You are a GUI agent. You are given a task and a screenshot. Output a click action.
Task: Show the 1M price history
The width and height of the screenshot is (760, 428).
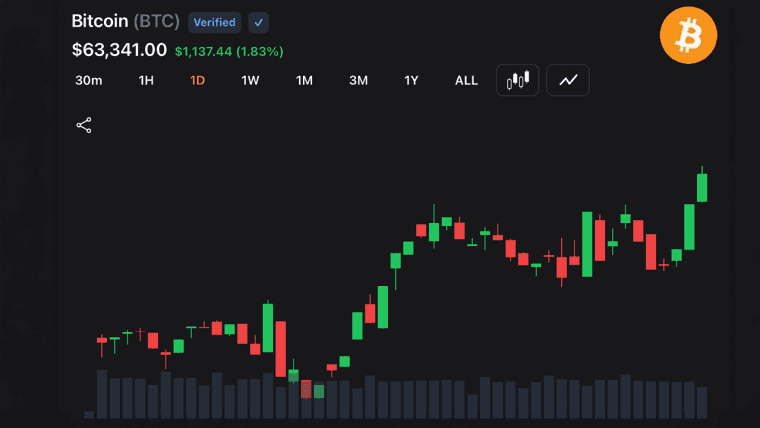pyautogui.click(x=304, y=80)
